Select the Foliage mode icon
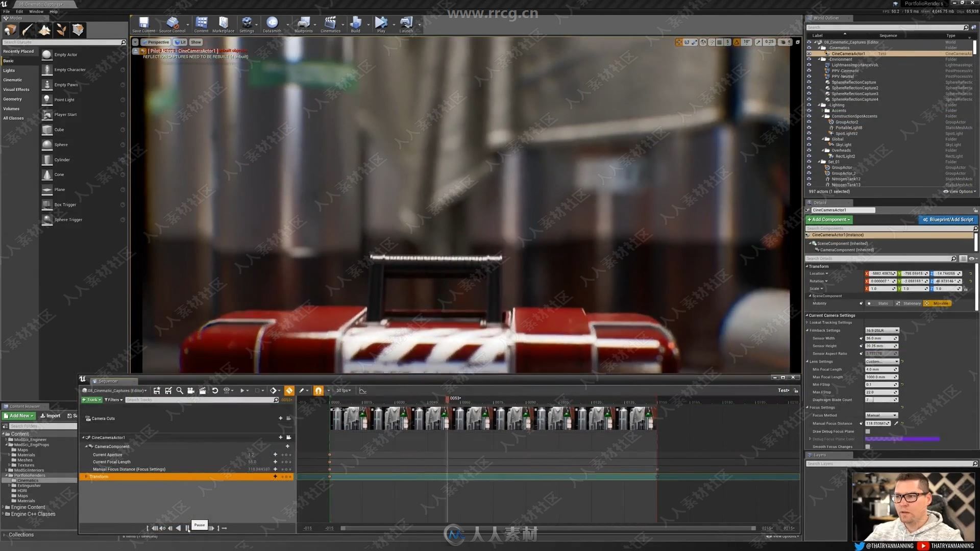The image size is (980, 551). [x=61, y=30]
